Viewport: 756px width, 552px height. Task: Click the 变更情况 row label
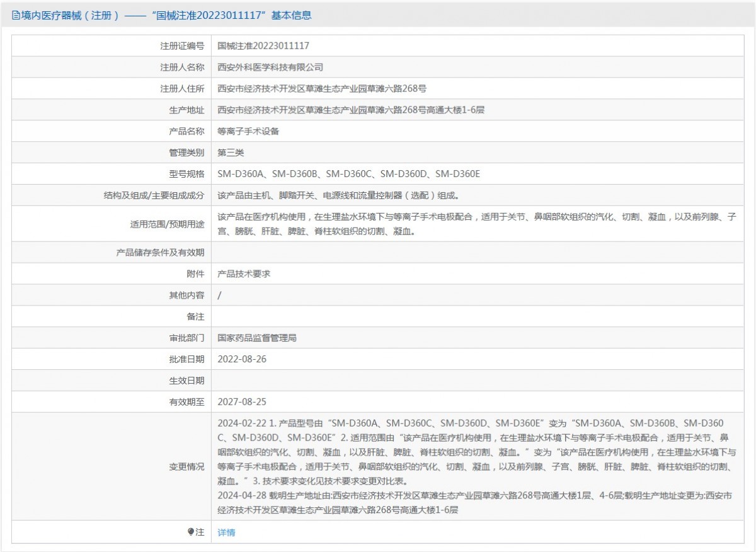[186, 466]
